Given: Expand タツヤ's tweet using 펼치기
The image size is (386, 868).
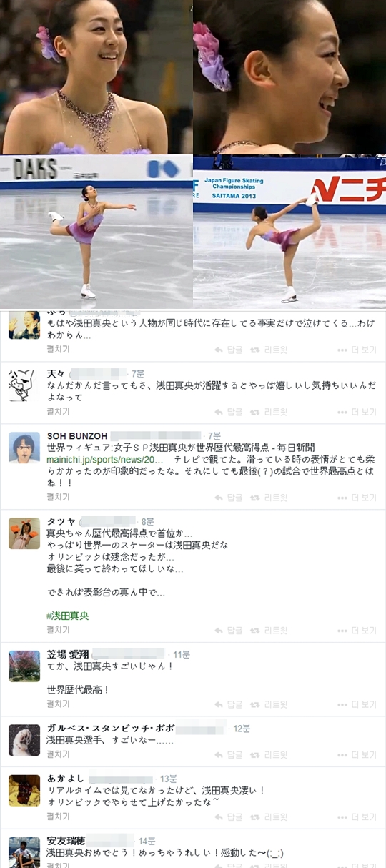Looking at the screenshot, I should coord(58,630).
